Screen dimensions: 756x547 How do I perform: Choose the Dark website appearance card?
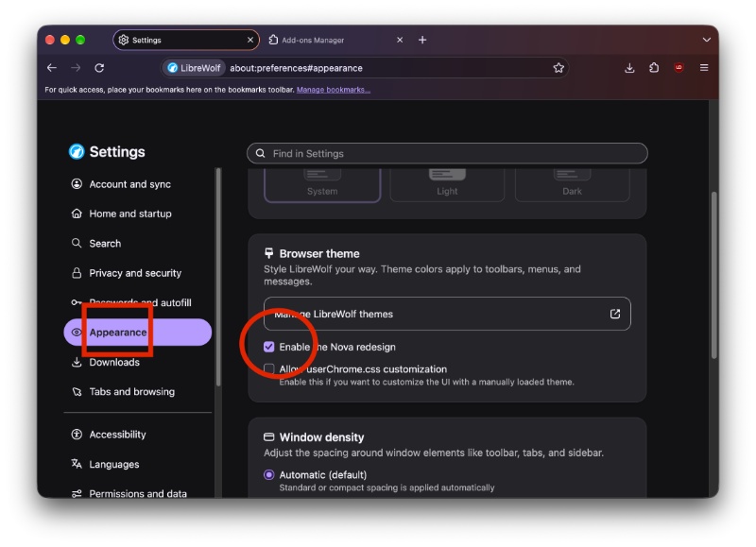(x=573, y=185)
